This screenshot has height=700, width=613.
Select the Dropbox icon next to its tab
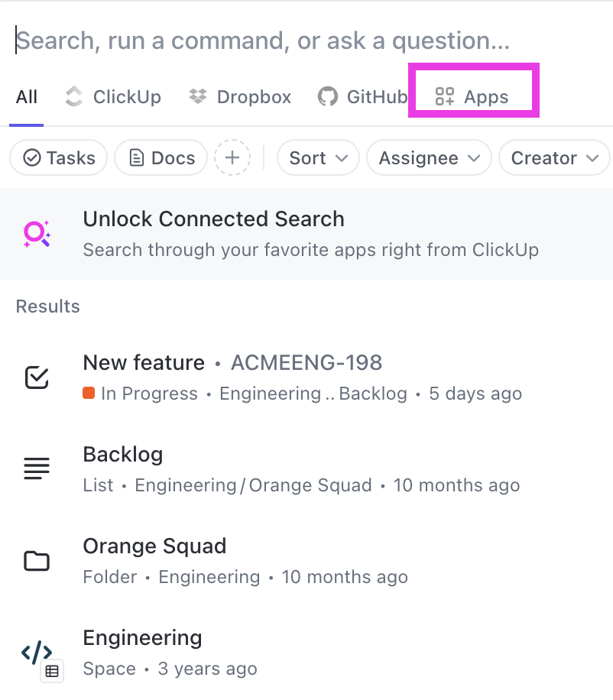click(x=196, y=96)
